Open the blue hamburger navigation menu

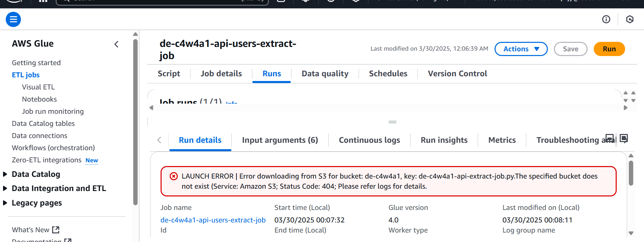point(13,19)
